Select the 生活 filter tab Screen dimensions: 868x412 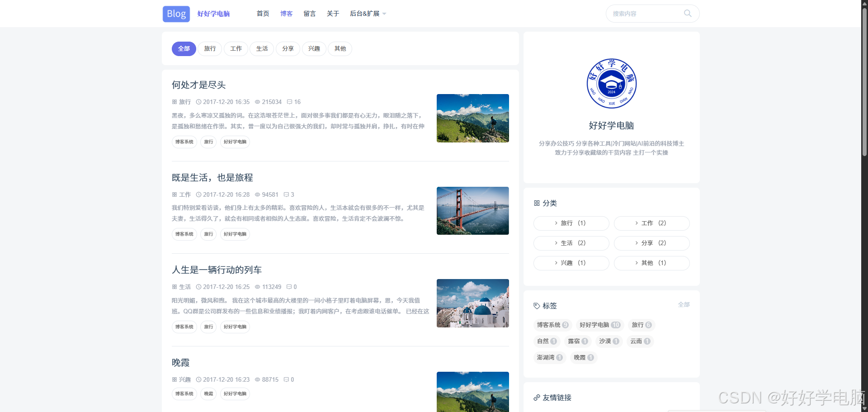click(262, 49)
